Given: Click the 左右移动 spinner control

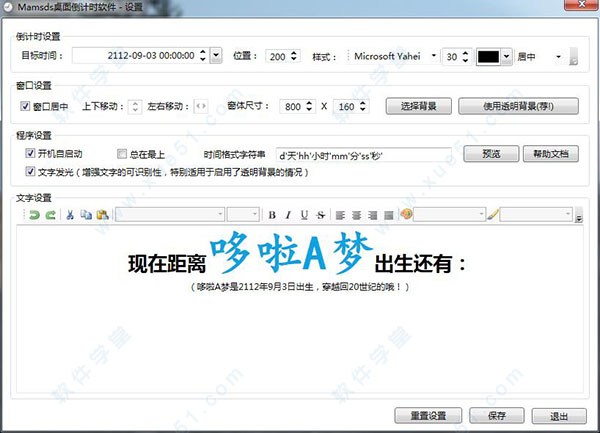Looking at the screenshot, I should click(x=201, y=106).
